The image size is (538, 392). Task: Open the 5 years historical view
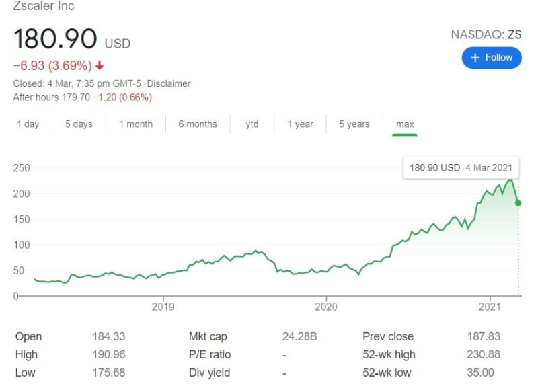354,124
